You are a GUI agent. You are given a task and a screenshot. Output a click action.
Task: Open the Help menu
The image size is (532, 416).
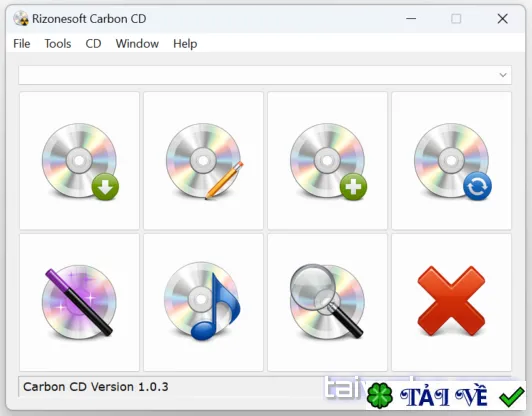tap(185, 44)
